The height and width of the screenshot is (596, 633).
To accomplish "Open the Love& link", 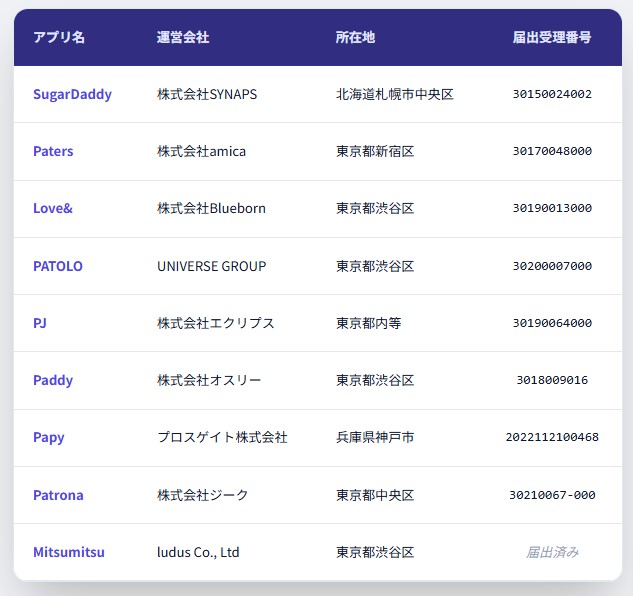I will click(x=53, y=208).
